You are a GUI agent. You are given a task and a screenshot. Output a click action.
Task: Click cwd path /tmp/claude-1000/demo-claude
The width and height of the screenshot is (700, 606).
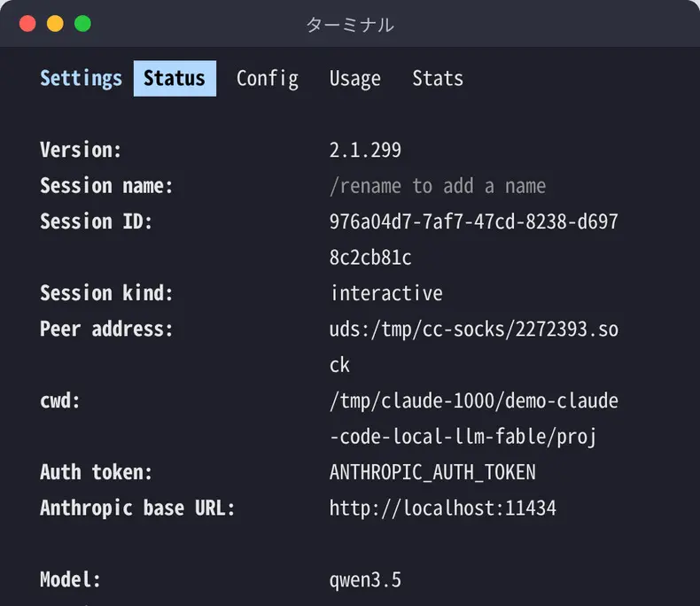(474, 401)
